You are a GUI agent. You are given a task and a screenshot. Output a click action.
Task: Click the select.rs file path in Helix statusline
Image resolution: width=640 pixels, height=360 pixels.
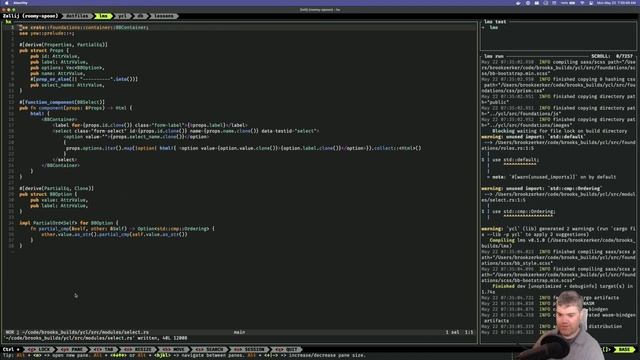[85, 332]
